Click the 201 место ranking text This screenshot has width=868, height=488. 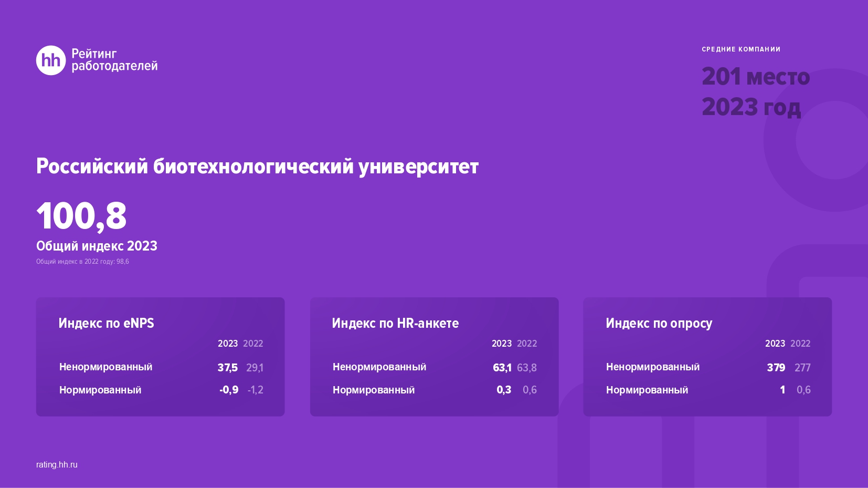(756, 77)
